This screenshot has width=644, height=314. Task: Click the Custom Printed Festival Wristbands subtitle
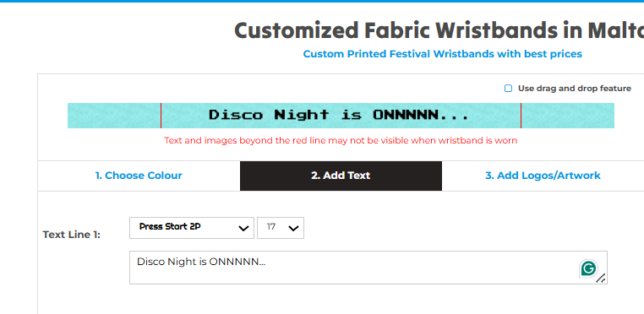click(442, 54)
